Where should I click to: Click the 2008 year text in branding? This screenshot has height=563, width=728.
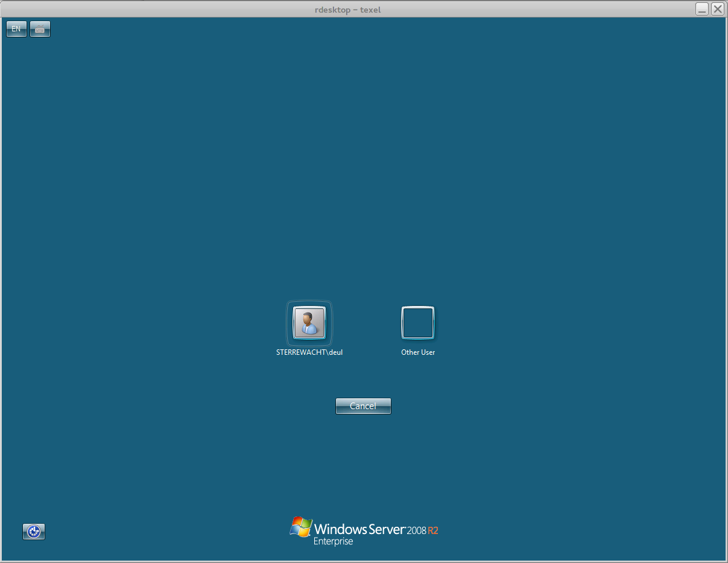tap(416, 531)
